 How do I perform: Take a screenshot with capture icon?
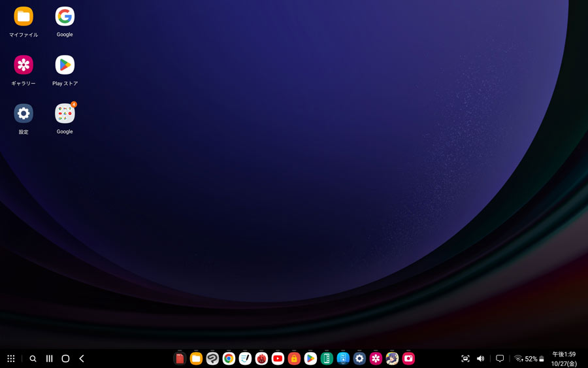pos(465,359)
